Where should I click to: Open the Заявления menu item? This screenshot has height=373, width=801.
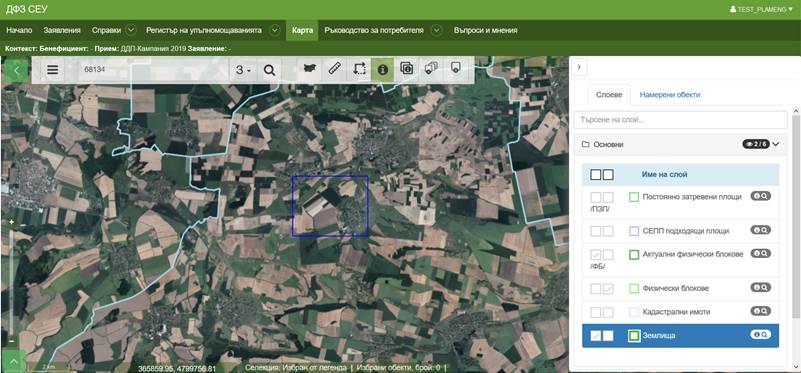click(x=62, y=30)
